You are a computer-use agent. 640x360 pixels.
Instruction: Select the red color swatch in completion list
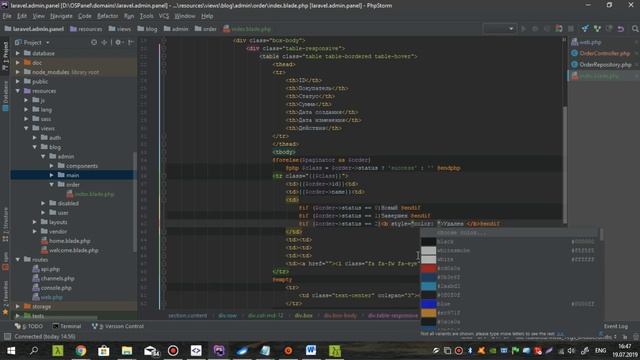tap(429, 268)
